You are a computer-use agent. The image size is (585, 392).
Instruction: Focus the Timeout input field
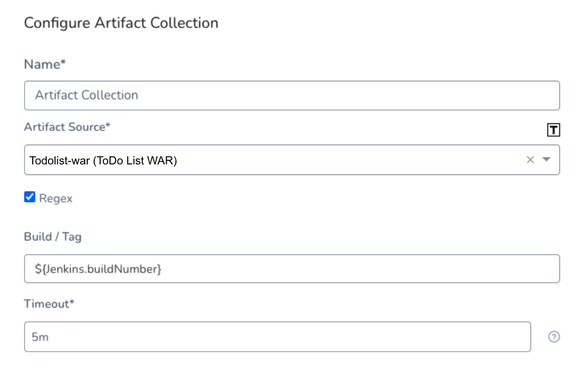[x=277, y=337]
